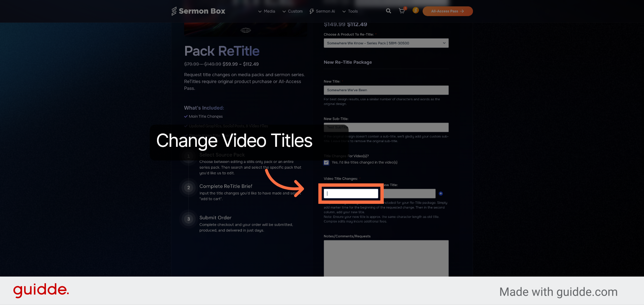Select the Sermon Ai lightning bolt icon
This screenshot has width=644, height=305.
(311, 11)
